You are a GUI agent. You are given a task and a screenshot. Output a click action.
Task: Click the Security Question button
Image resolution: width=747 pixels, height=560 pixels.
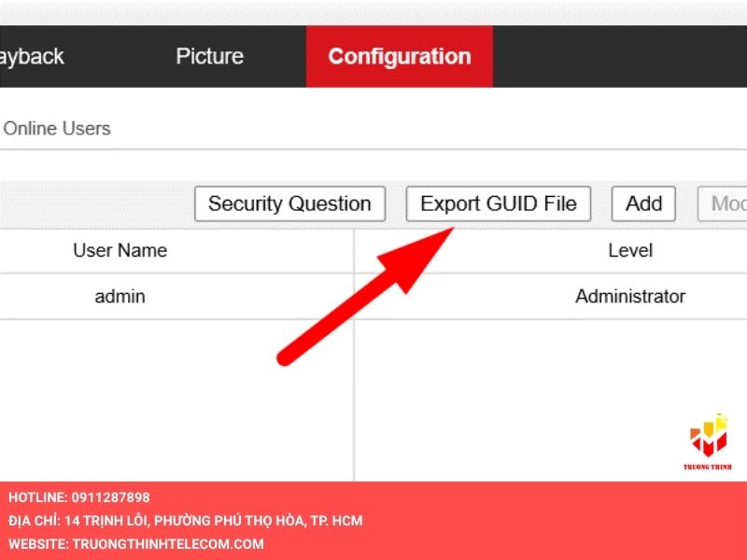tap(289, 203)
